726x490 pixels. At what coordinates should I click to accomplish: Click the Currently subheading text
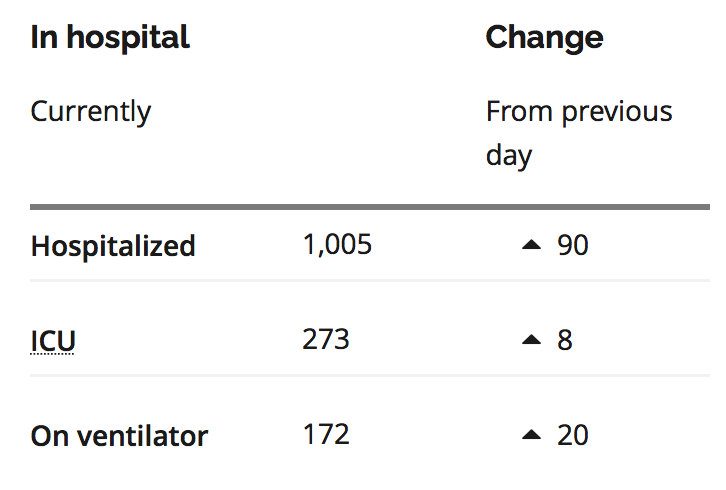coord(91,112)
